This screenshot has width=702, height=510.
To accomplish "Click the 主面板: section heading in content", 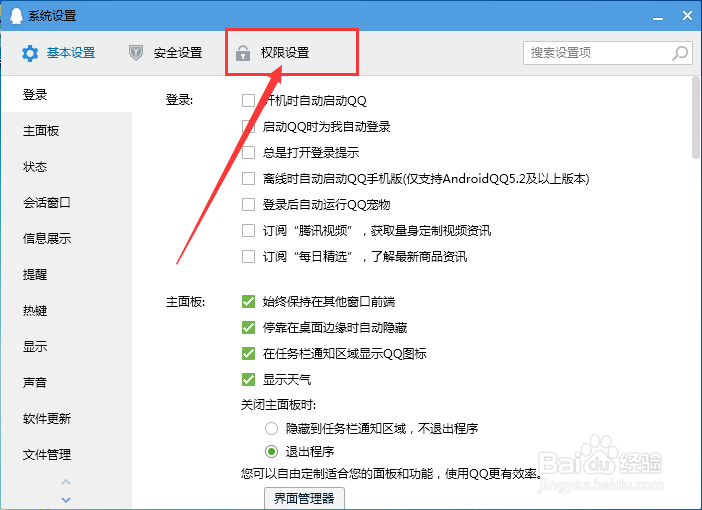I will point(185,302).
